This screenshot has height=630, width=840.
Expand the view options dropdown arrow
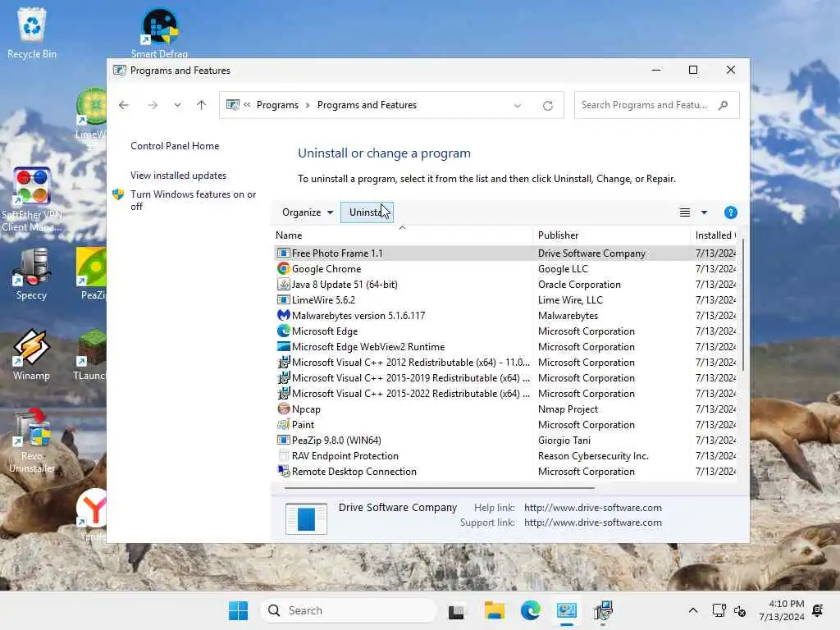coord(704,212)
